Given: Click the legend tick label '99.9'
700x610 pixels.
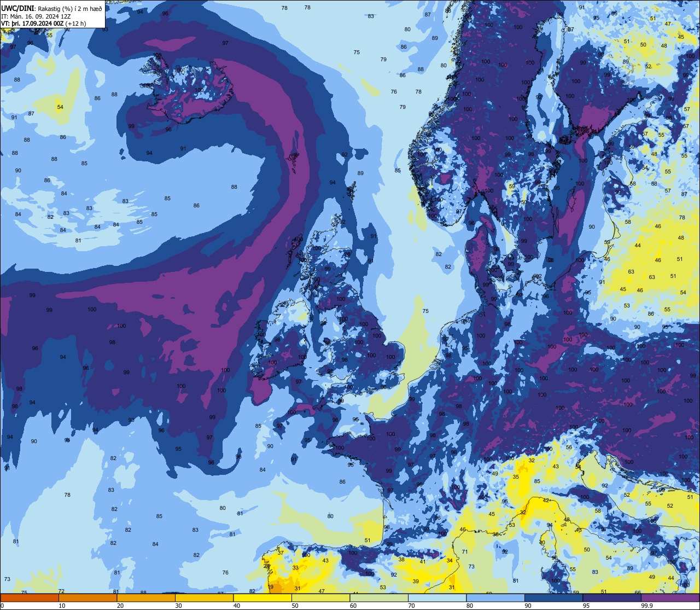Looking at the screenshot, I should pos(646,606).
